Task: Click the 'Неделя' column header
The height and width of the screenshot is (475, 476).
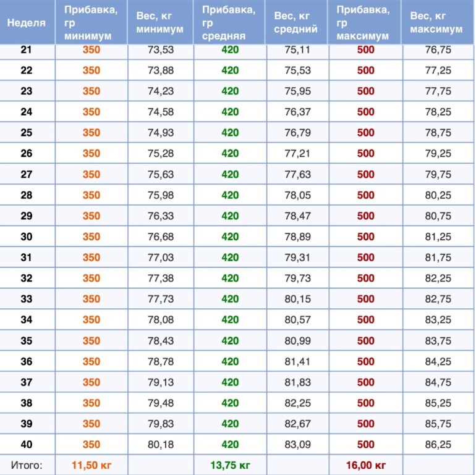Action: point(27,23)
